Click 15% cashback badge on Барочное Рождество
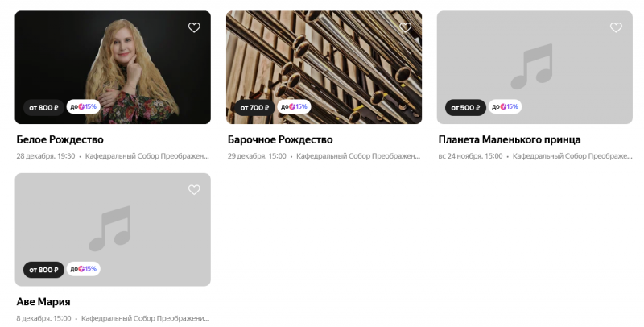644x327 pixels. tap(294, 107)
